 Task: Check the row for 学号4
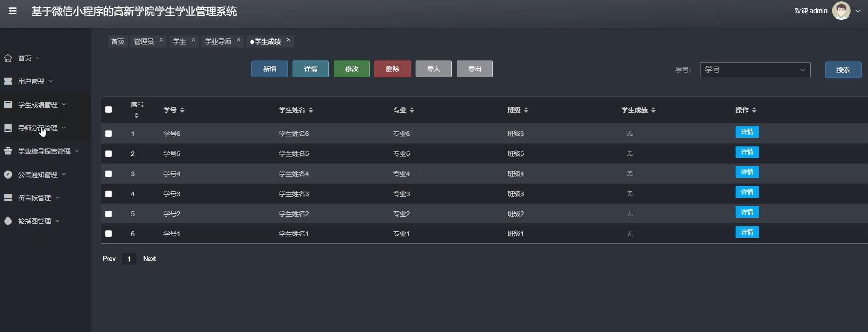[x=109, y=173]
